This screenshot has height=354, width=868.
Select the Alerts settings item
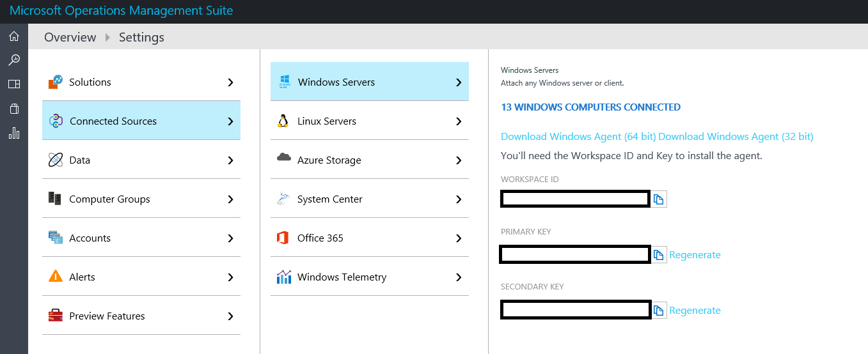point(141,277)
